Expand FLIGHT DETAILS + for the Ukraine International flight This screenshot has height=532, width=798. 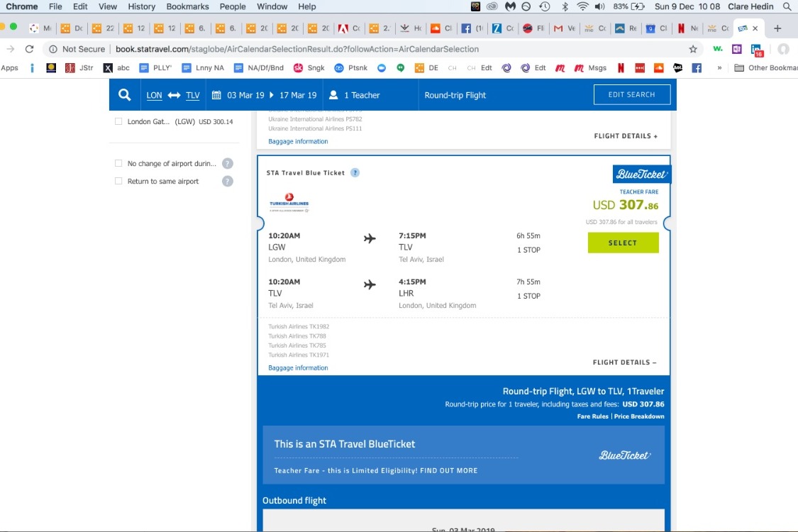(626, 136)
